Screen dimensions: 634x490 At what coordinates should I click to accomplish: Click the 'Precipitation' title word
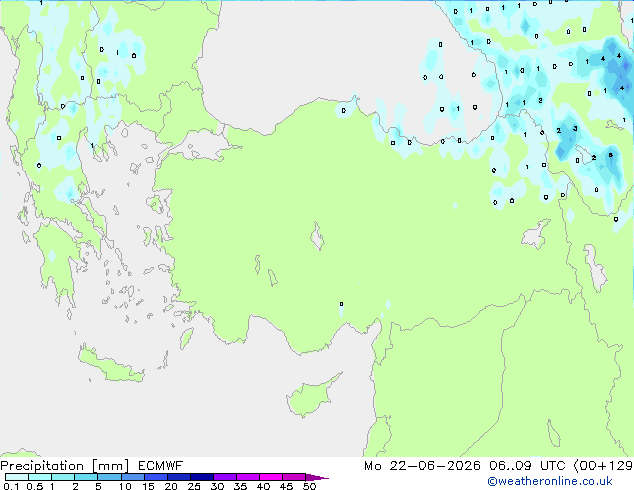pyautogui.click(x=42, y=466)
